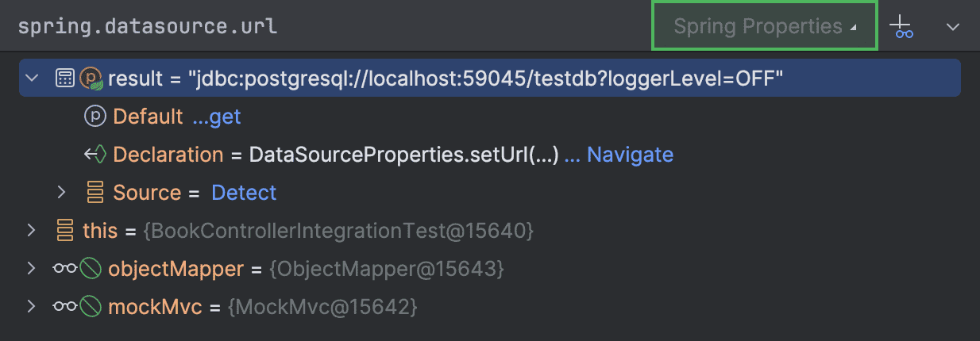Click the Navigate link for Declaration

pos(629,155)
